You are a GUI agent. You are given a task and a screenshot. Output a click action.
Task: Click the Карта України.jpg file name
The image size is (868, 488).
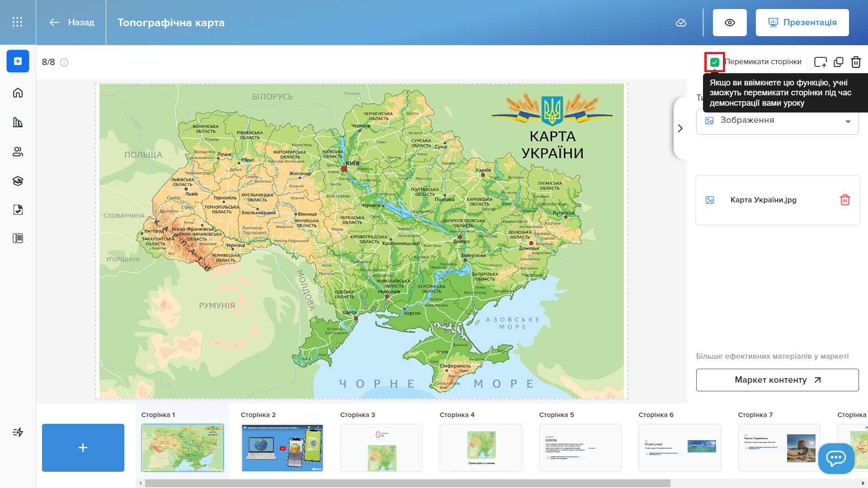tap(763, 200)
